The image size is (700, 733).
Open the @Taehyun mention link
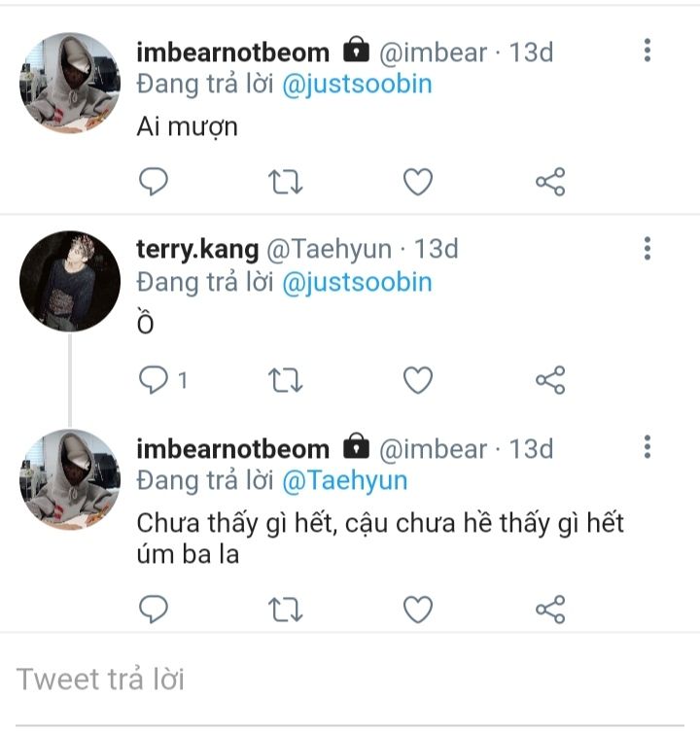click(x=344, y=480)
